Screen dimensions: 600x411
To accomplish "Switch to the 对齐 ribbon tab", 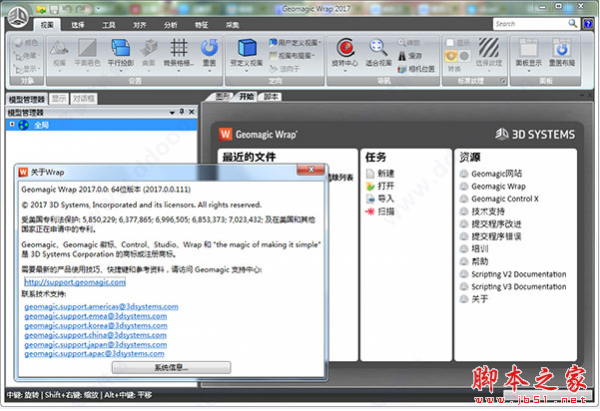I will [x=140, y=25].
